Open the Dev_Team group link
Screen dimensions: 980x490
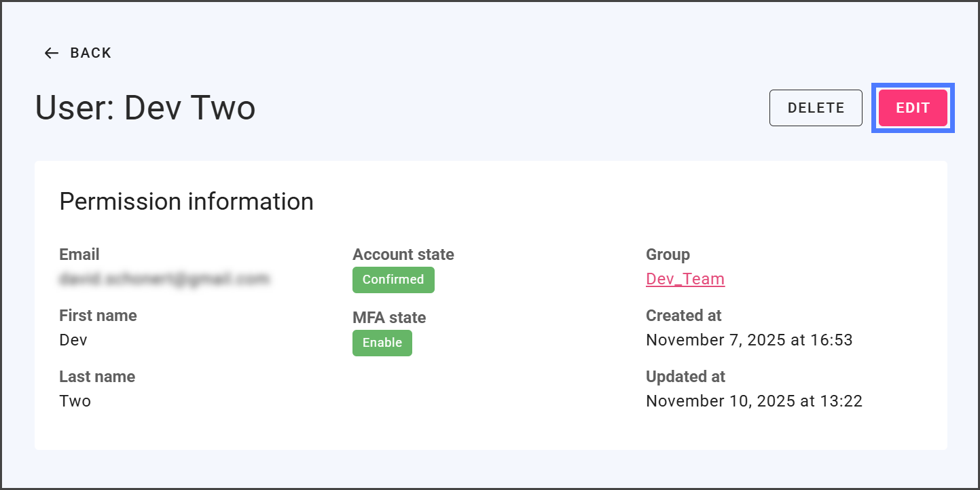[685, 279]
